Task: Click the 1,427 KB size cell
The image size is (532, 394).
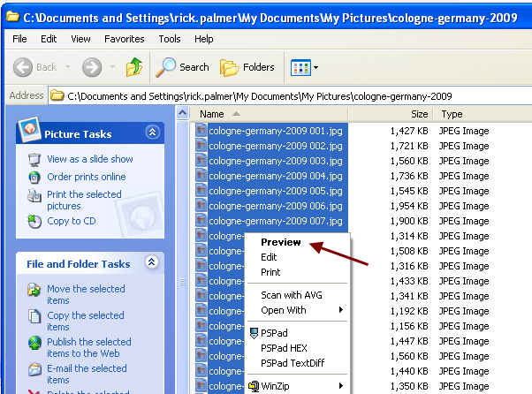Action: (x=409, y=131)
